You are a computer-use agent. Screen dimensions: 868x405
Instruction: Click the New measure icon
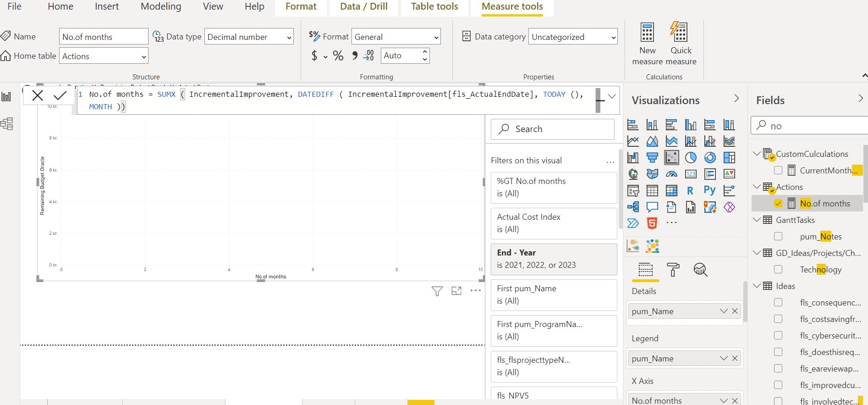647,33
